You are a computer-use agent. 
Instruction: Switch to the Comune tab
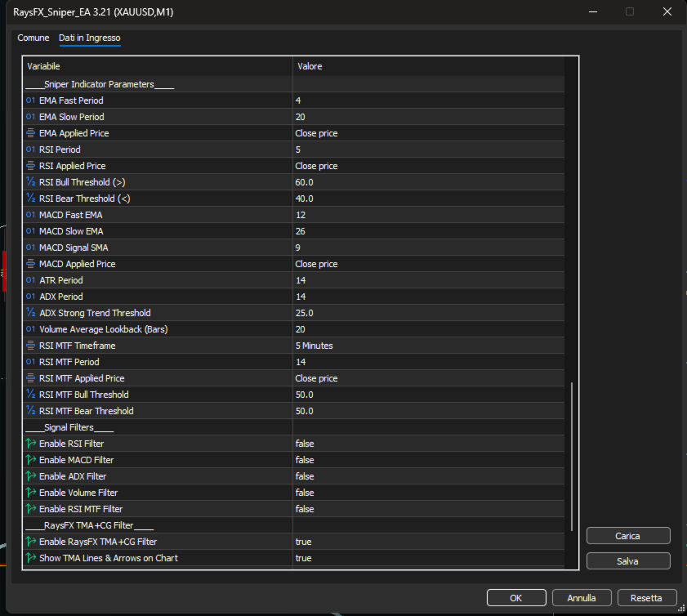33,38
